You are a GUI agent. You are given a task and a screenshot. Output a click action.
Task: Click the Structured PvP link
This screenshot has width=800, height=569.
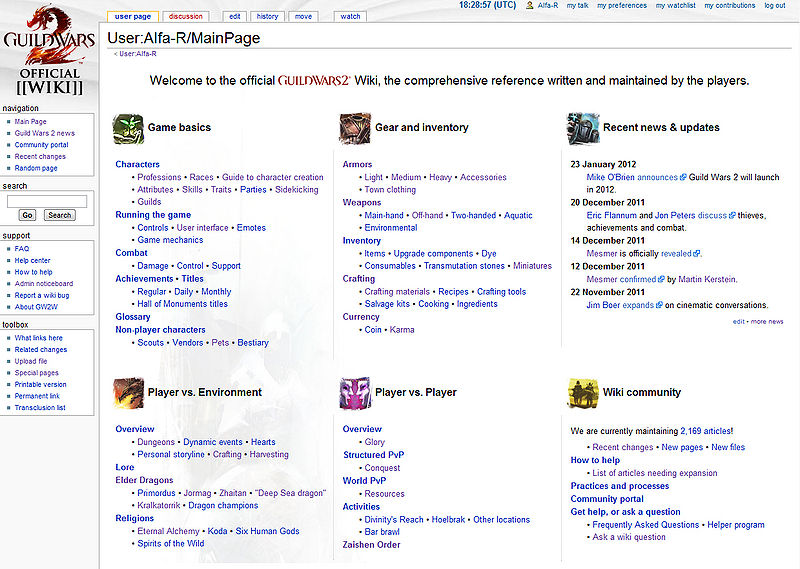click(373, 455)
